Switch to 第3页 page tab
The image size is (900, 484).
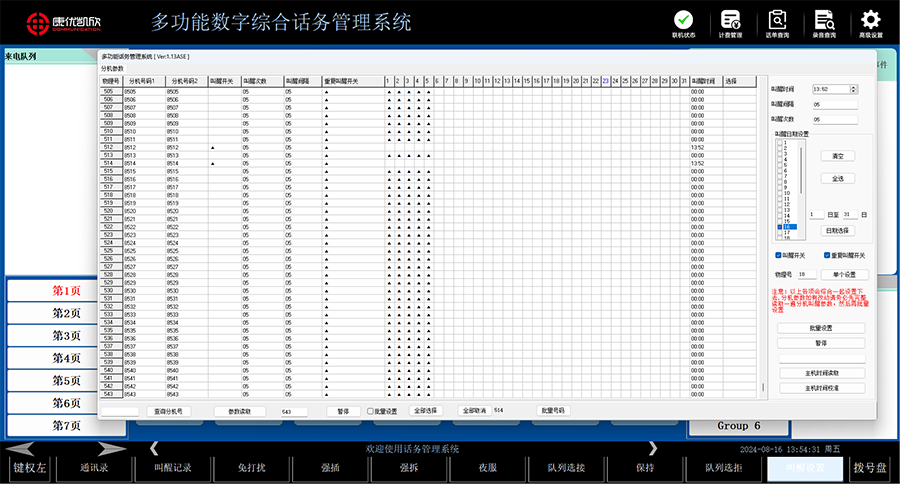tap(67, 335)
